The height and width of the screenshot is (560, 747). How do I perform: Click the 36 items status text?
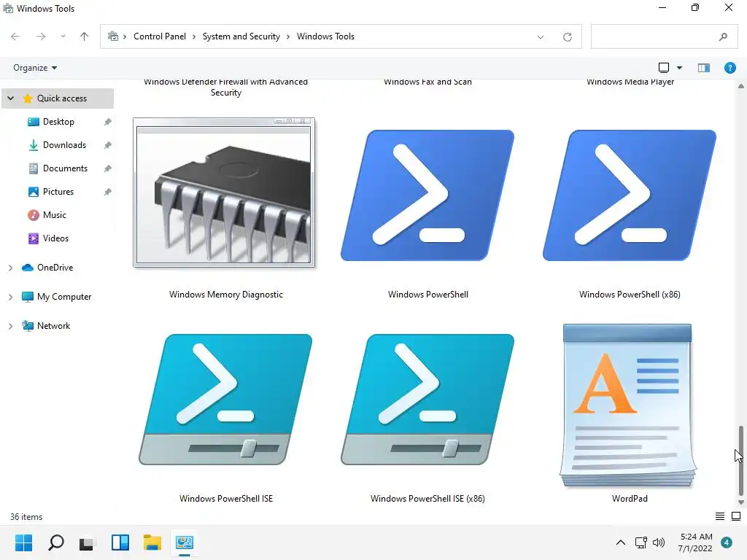tap(26, 517)
